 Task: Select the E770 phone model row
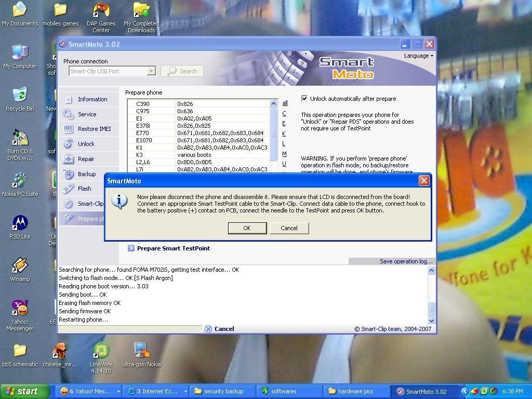pyautogui.click(x=199, y=133)
